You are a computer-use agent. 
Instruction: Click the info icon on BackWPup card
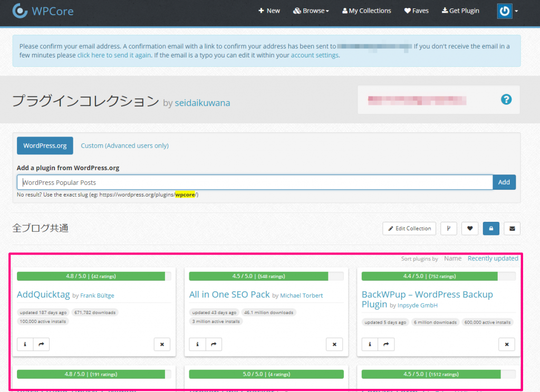370,344
